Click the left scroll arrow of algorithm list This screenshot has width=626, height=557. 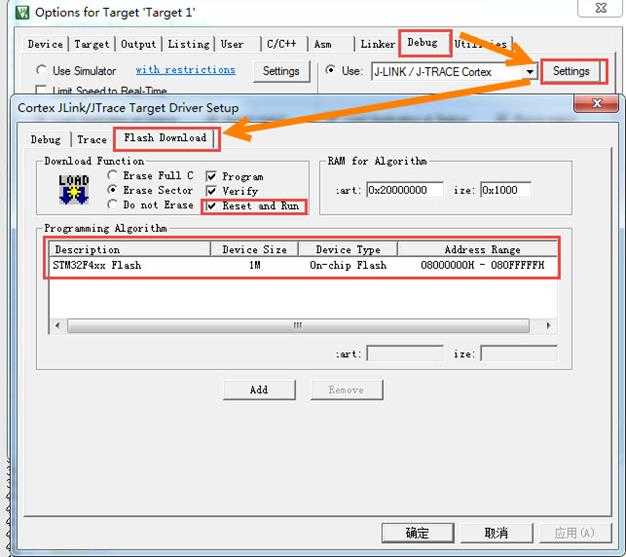point(57,325)
